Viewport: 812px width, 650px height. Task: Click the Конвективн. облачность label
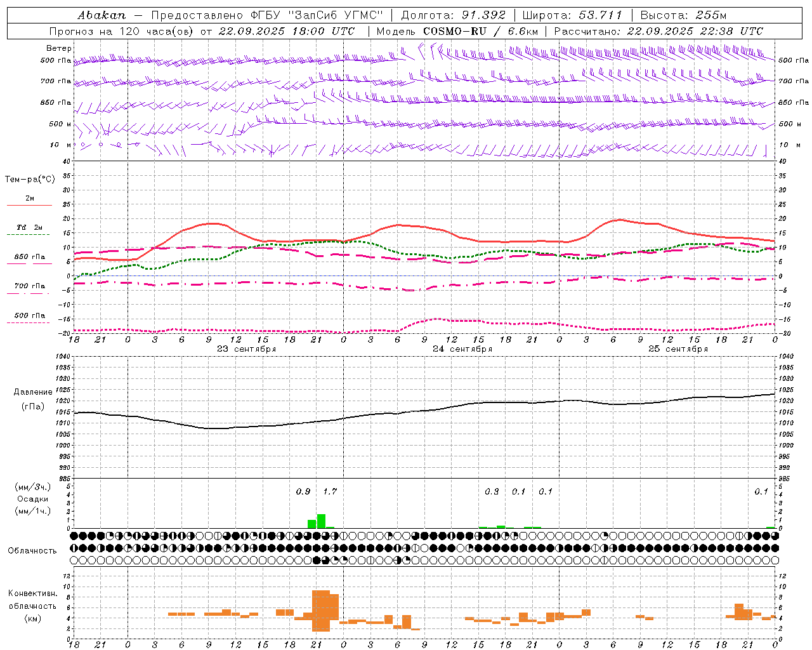tap(33, 599)
